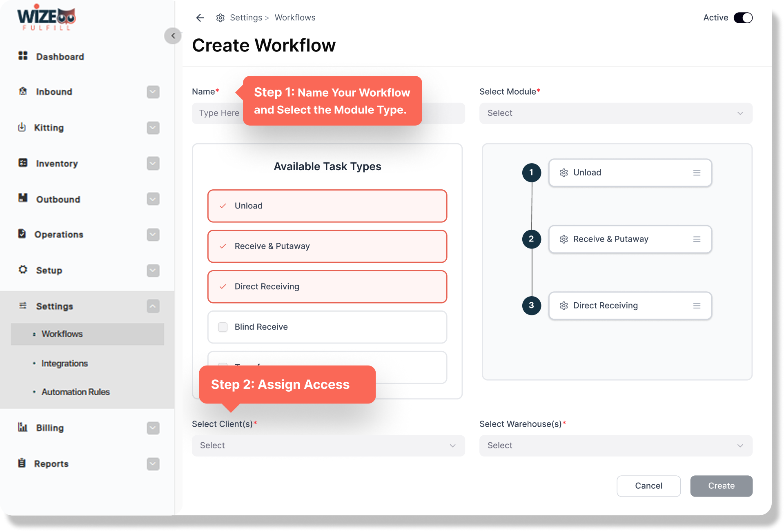Click the Create button
784x532 pixels.
[721, 486]
